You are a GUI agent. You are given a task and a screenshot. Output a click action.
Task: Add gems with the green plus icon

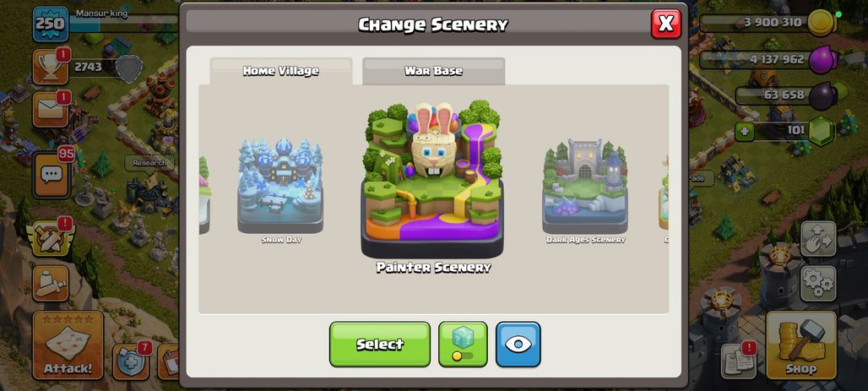pos(743,131)
